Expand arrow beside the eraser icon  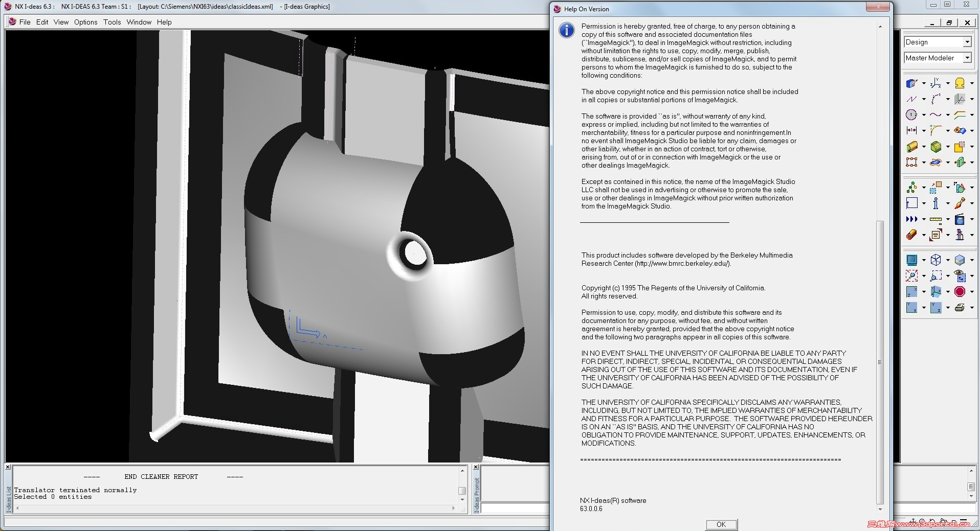(x=924, y=236)
